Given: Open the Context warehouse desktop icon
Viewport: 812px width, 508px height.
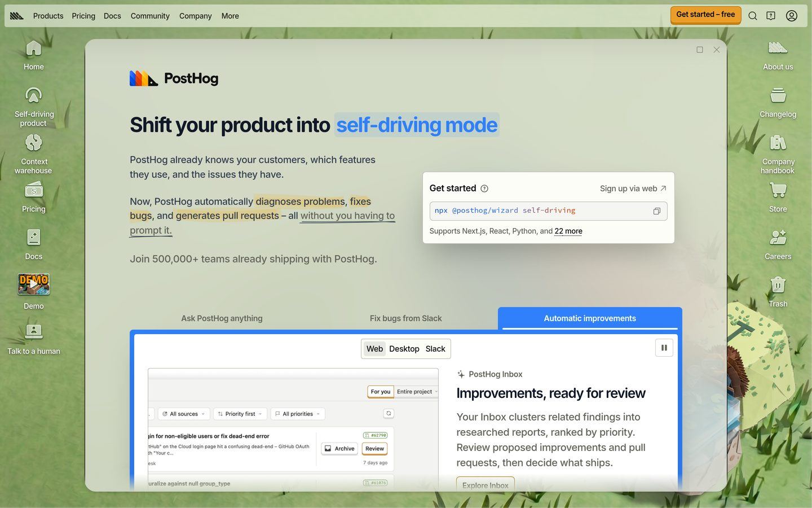Looking at the screenshot, I should 33,154.
